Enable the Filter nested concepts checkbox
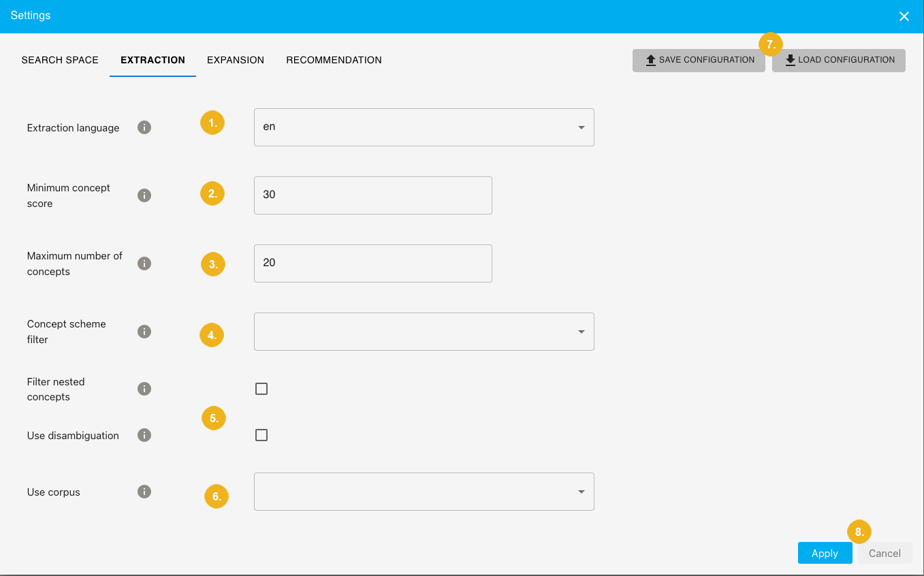Image resolution: width=924 pixels, height=576 pixels. (261, 388)
